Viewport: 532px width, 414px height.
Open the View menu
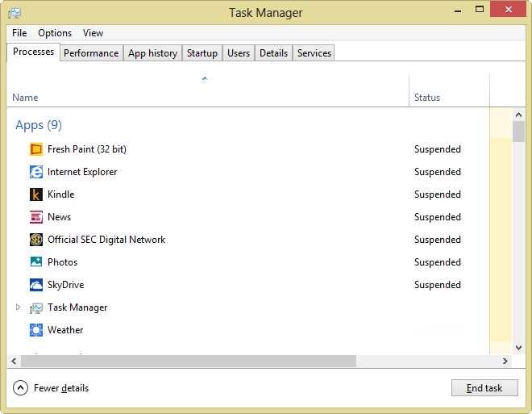pos(93,33)
